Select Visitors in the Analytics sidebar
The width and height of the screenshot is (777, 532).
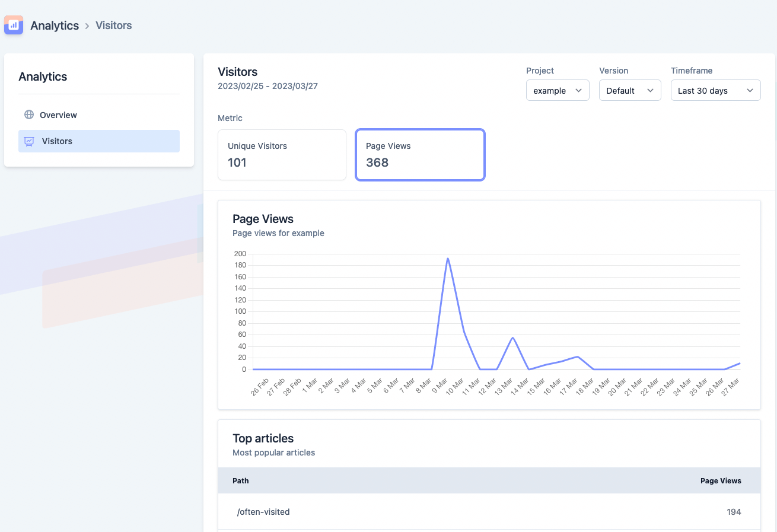[x=56, y=141]
